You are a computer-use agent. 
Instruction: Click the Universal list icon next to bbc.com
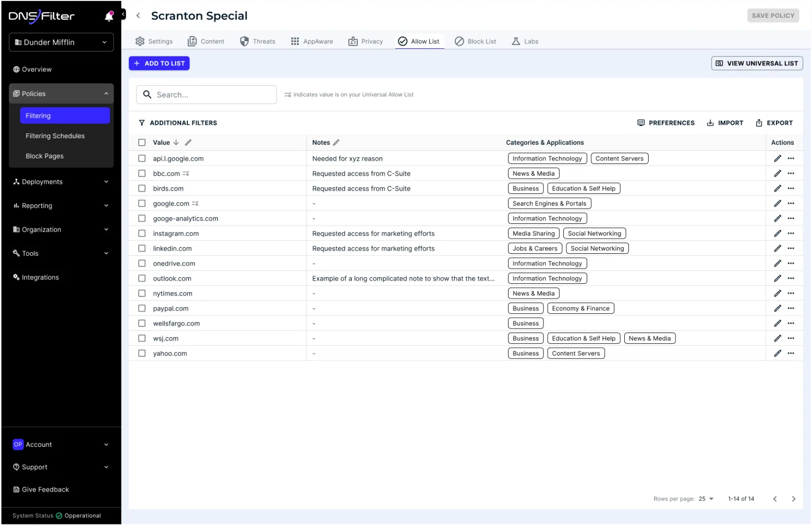click(186, 174)
